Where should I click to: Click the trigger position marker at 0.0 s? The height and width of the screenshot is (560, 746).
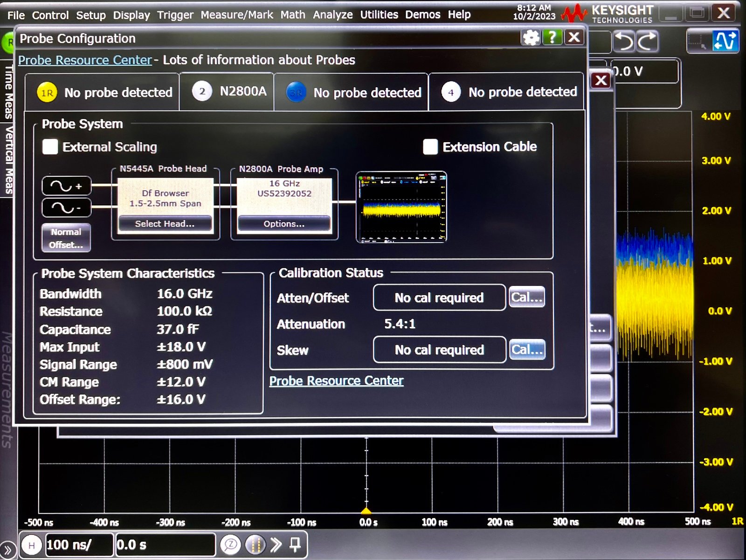click(366, 511)
